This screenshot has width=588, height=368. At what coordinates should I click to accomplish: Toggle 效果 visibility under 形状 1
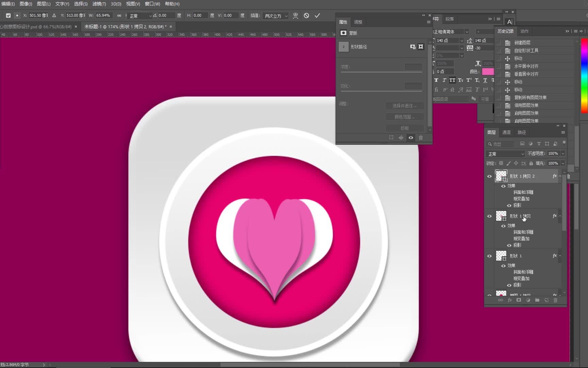(503, 266)
